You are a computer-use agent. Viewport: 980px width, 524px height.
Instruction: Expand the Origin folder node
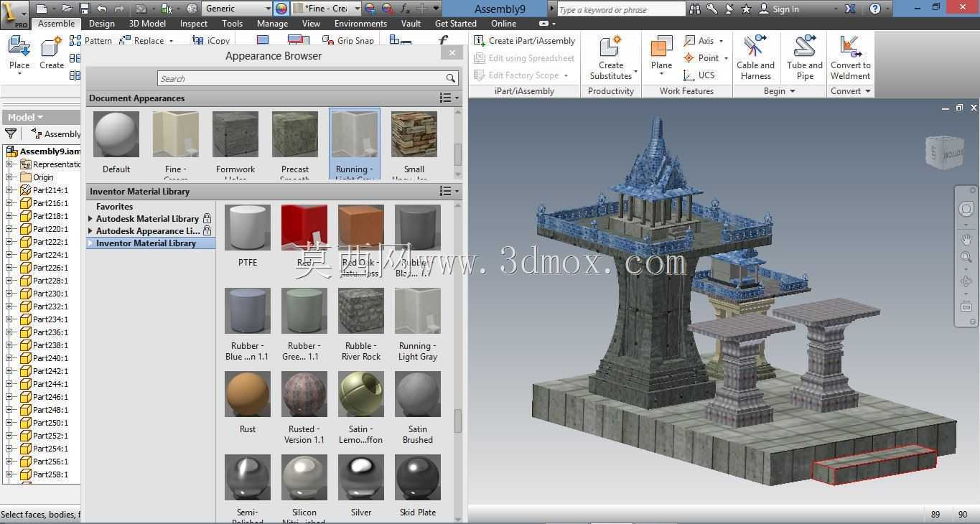point(9,177)
